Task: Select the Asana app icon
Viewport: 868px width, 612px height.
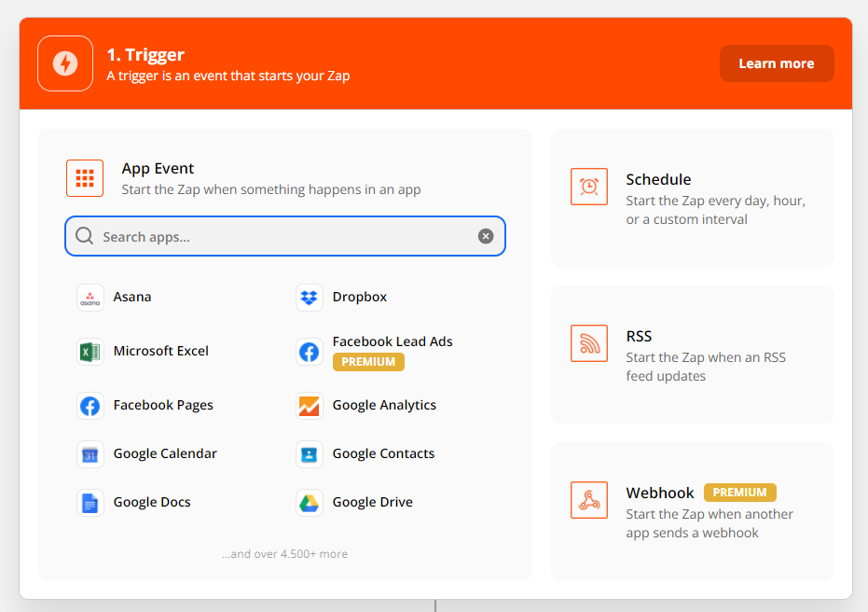Action: click(x=90, y=298)
